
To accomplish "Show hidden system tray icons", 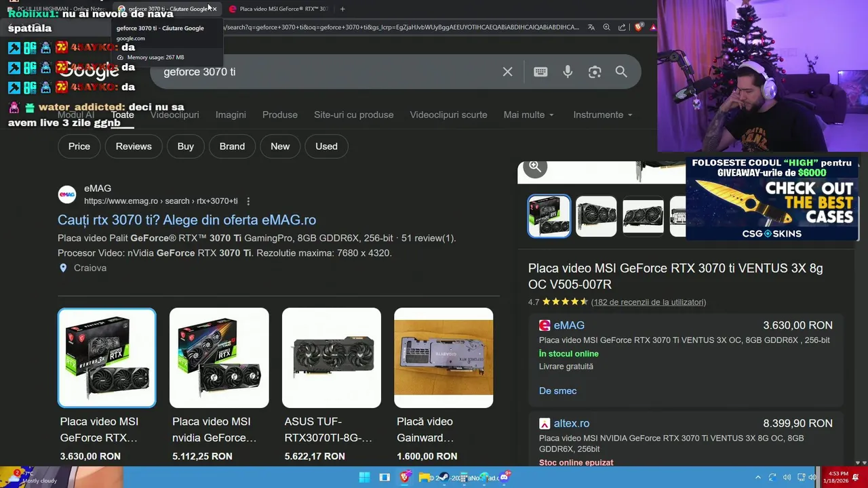I will [758, 477].
